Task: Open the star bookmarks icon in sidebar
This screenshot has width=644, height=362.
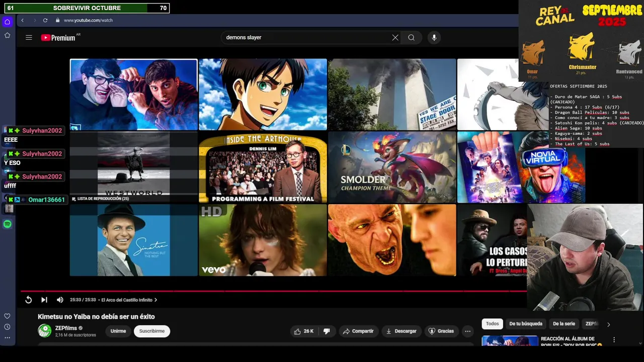Action: (7, 35)
